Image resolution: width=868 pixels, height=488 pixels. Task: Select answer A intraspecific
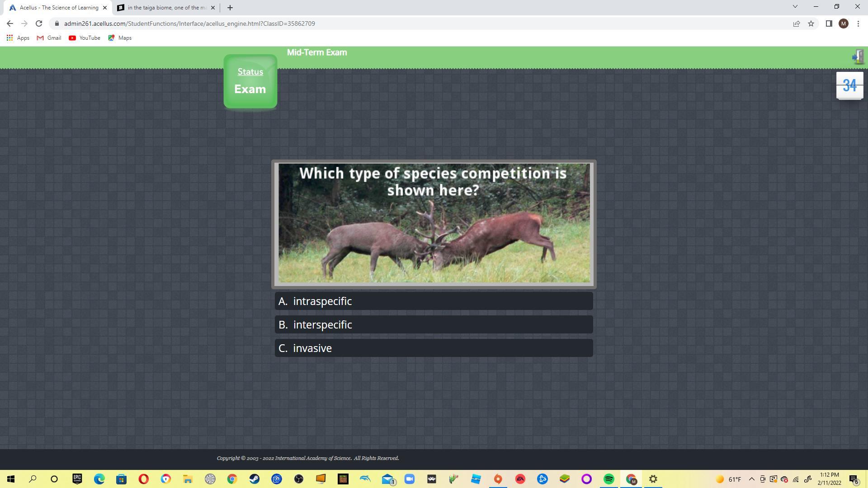point(434,301)
